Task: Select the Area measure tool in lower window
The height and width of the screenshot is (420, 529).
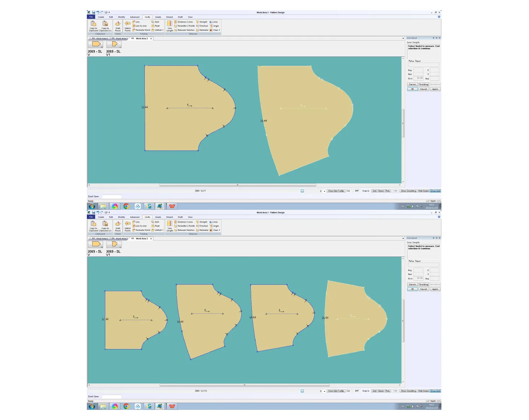Action: [x=214, y=222]
